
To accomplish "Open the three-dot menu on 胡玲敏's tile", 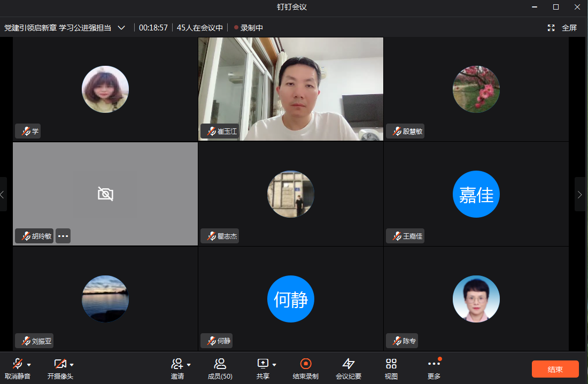I will click(x=63, y=236).
